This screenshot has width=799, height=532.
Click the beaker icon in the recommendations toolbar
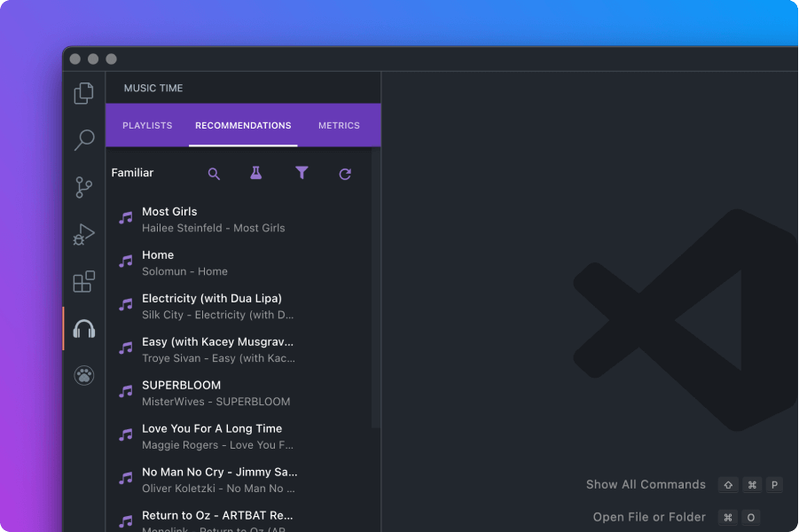coord(256,173)
